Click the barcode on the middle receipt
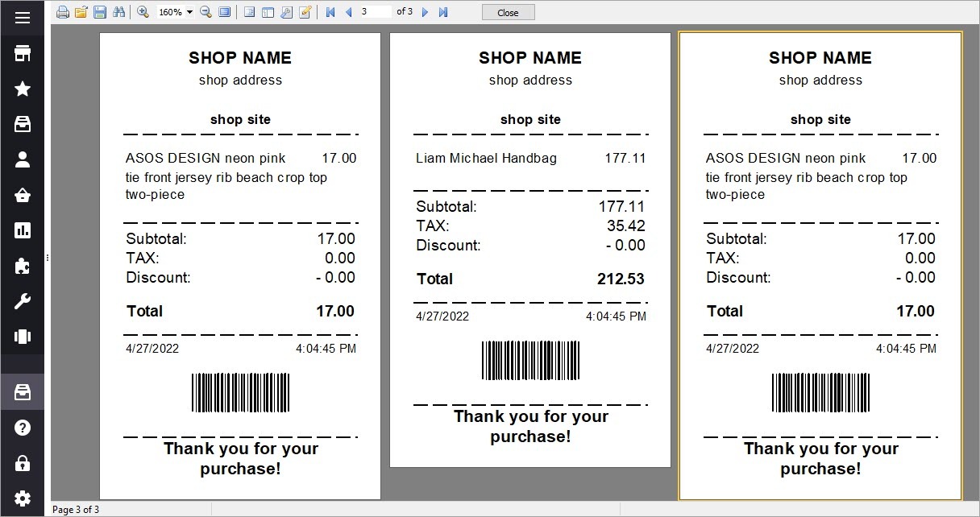980x517 pixels. click(x=530, y=361)
